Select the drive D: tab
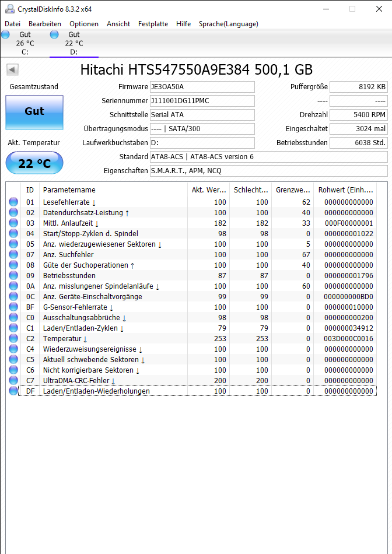Viewport: 392px width, 554px height. [x=74, y=43]
